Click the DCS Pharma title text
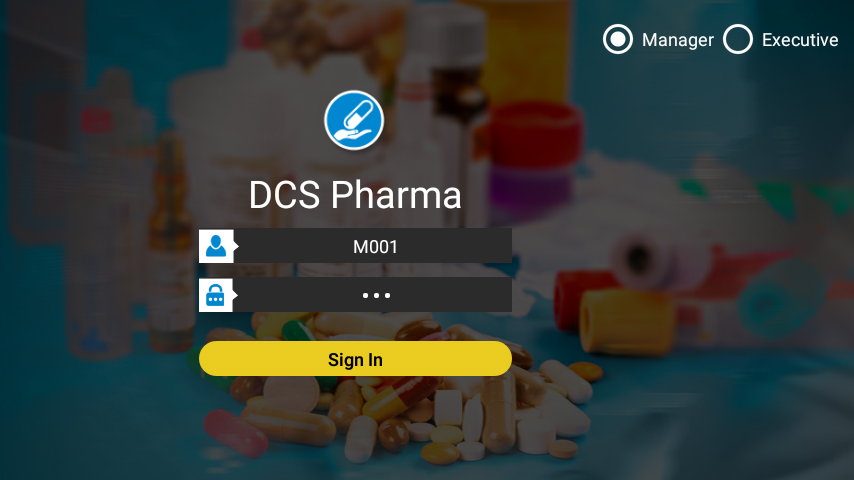This screenshot has width=854, height=480. click(355, 195)
